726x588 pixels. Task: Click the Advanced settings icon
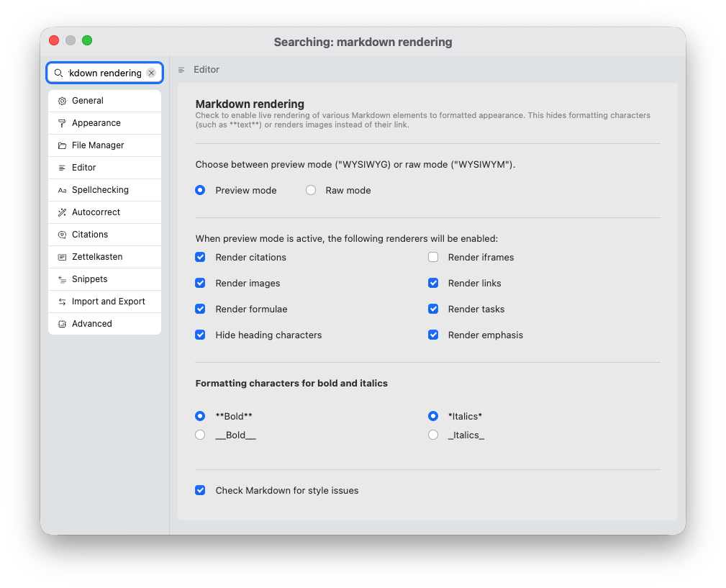point(62,323)
